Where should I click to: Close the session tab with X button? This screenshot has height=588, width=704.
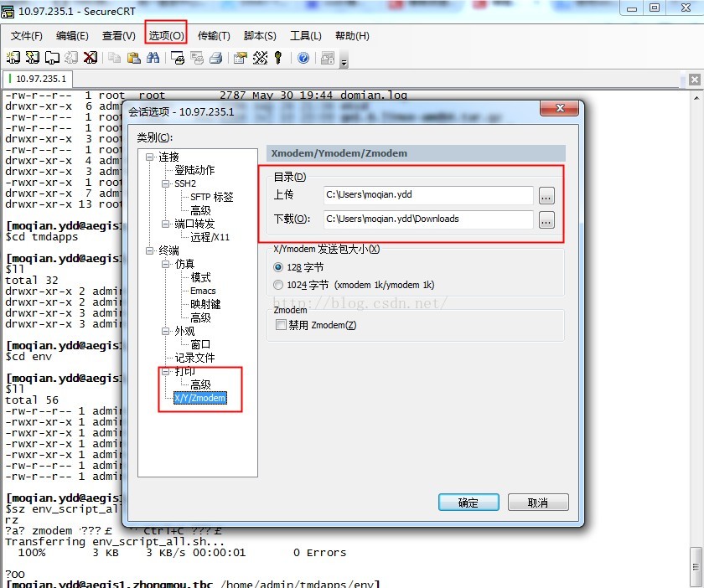(x=695, y=80)
